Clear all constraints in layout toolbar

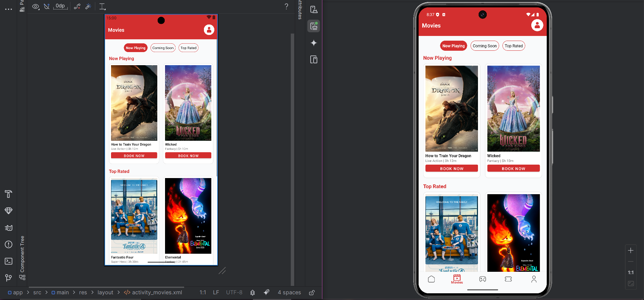tap(77, 6)
